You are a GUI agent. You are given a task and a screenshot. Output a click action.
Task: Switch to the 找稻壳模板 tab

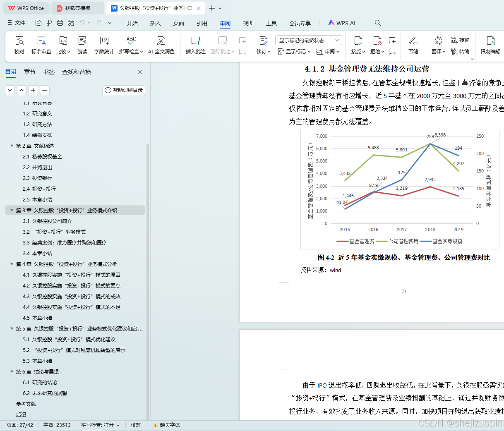click(78, 8)
